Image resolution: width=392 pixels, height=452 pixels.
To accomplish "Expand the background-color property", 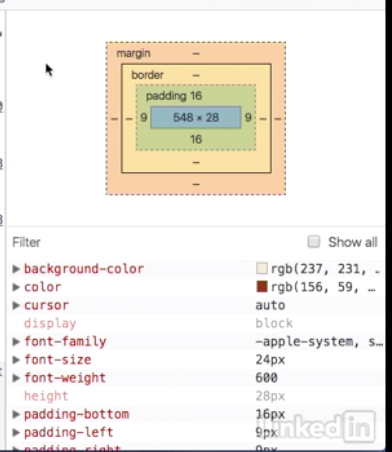I will [16, 269].
